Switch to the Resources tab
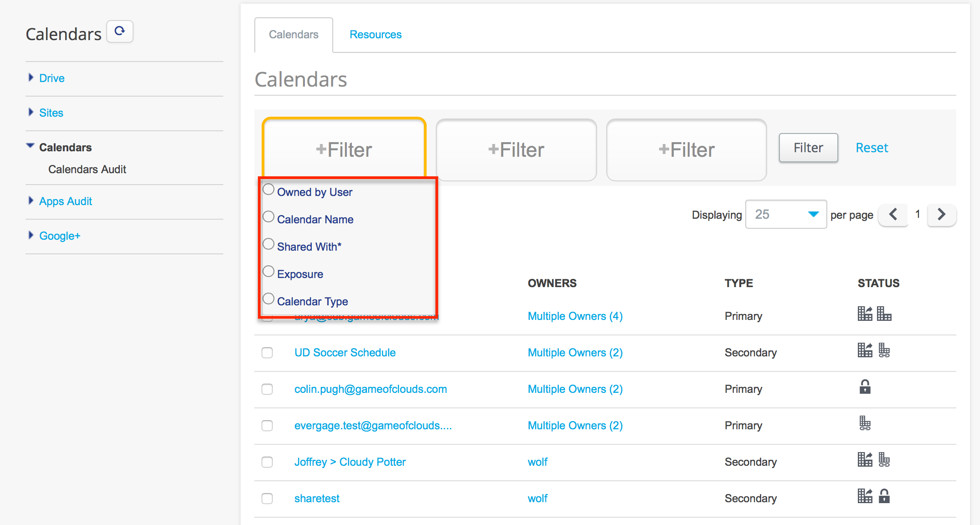Viewport: 980px width, 525px height. tap(376, 35)
